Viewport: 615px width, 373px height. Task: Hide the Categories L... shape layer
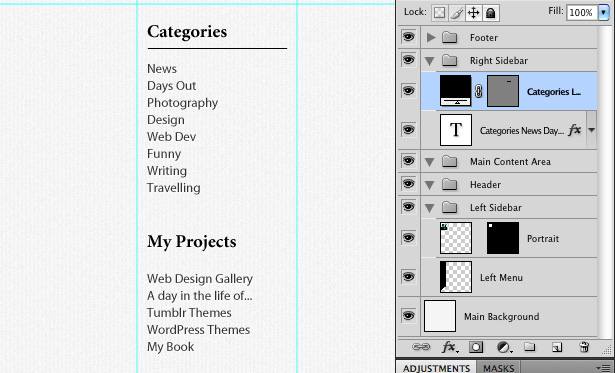coord(408,91)
